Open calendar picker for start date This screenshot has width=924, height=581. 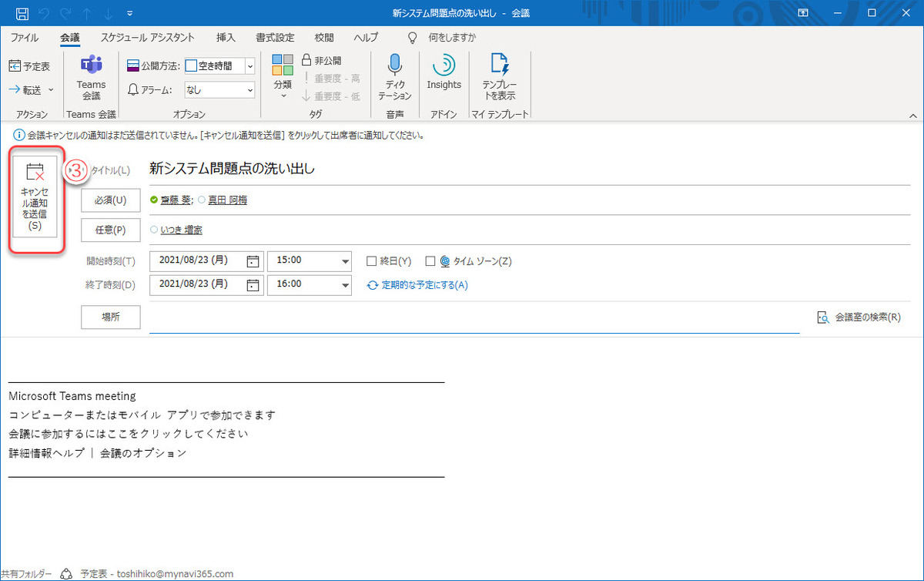click(253, 261)
